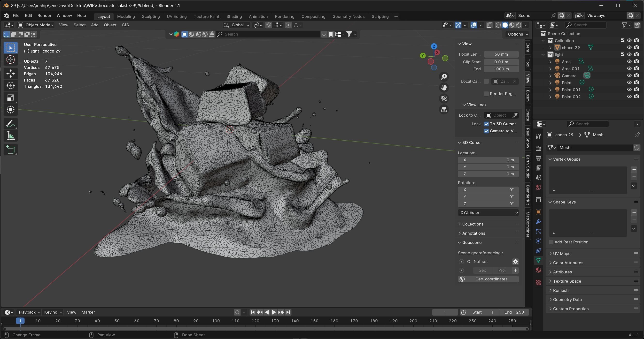Open the Render menu
Viewport: 644px width, 339px height.
click(44, 15)
